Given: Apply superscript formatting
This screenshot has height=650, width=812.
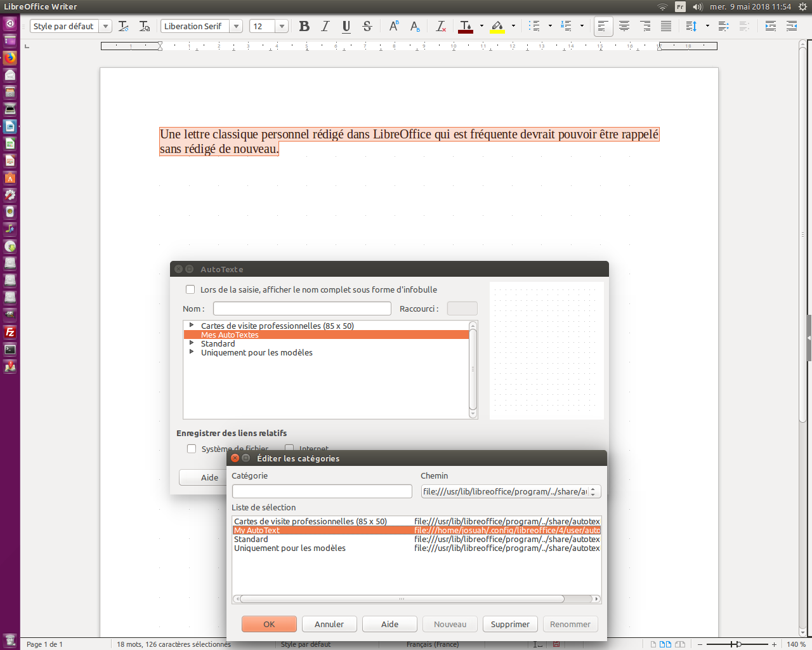Looking at the screenshot, I should tap(394, 26).
